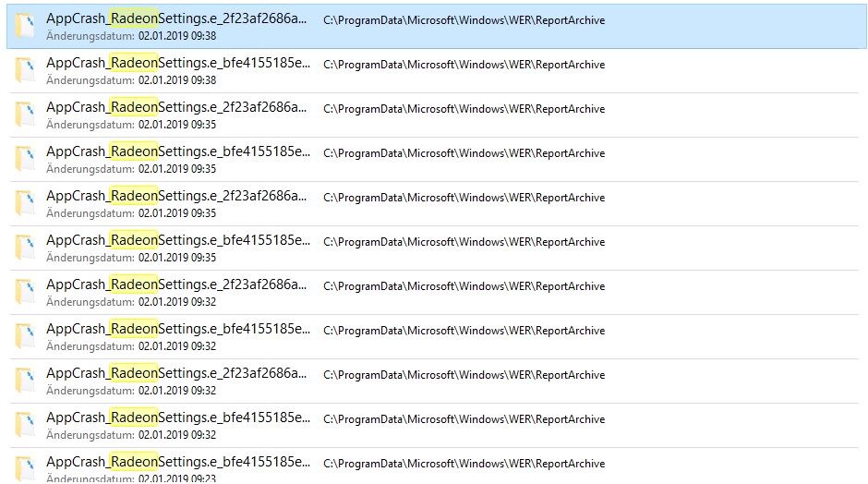Click ReportArchive path of bfe4155185e 09:23 entry
The height and width of the screenshot is (484, 868).
tap(464, 464)
